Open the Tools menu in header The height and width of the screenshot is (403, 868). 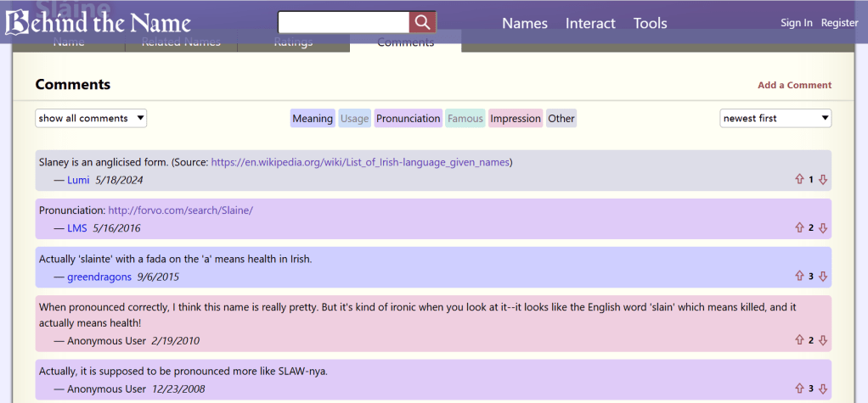[x=650, y=24]
